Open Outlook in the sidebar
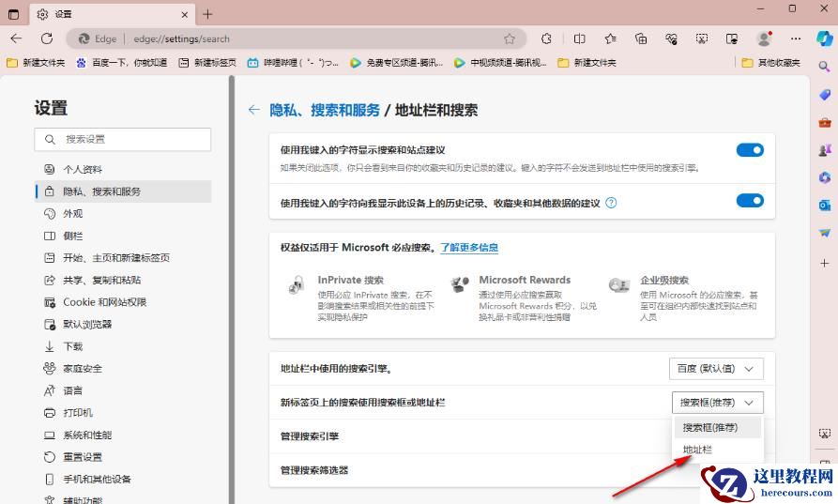The width and height of the screenshot is (838, 504). [x=824, y=206]
